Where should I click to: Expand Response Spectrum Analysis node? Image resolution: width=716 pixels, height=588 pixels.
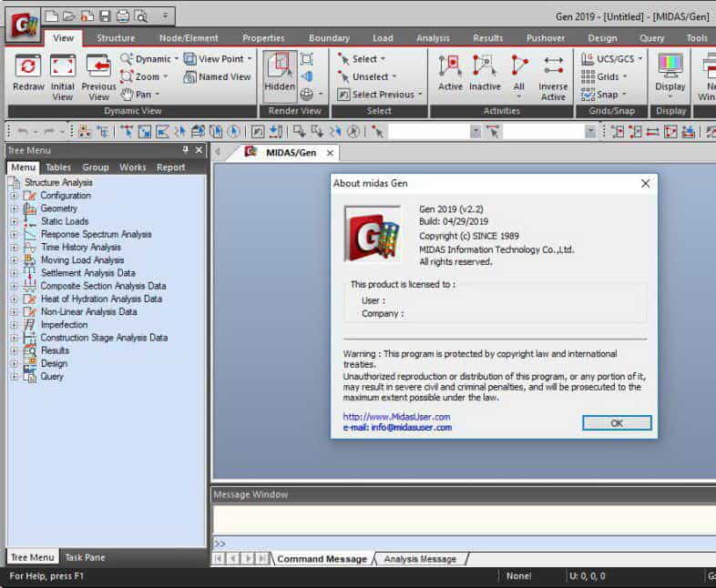(x=15, y=235)
